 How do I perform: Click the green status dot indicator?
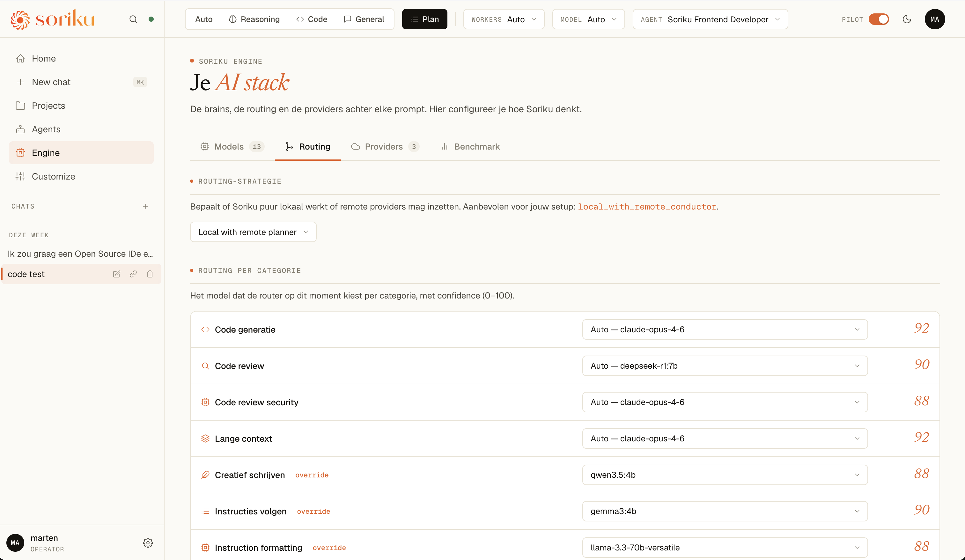pos(151,19)
